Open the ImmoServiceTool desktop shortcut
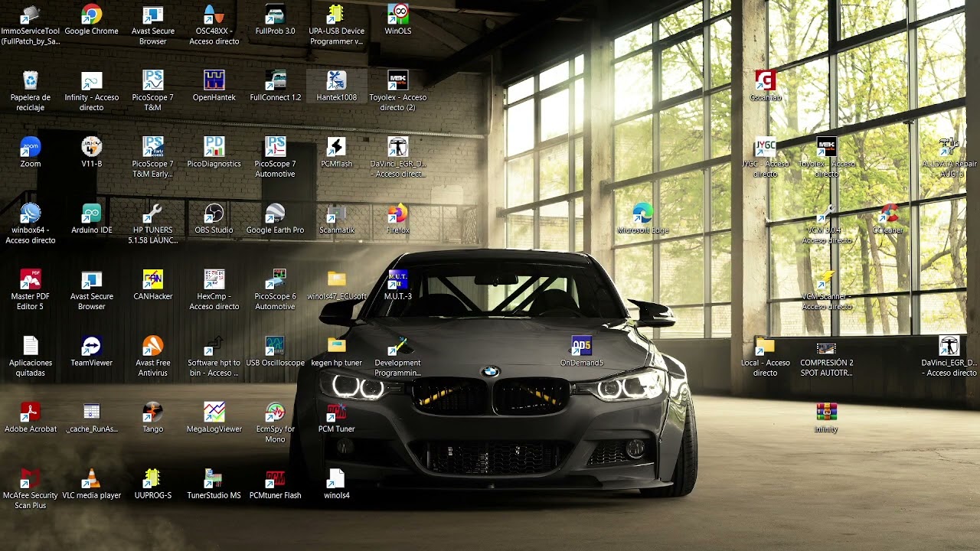This screenshot has height=551, width=980. pyautogui.click(x=31, y=15)
